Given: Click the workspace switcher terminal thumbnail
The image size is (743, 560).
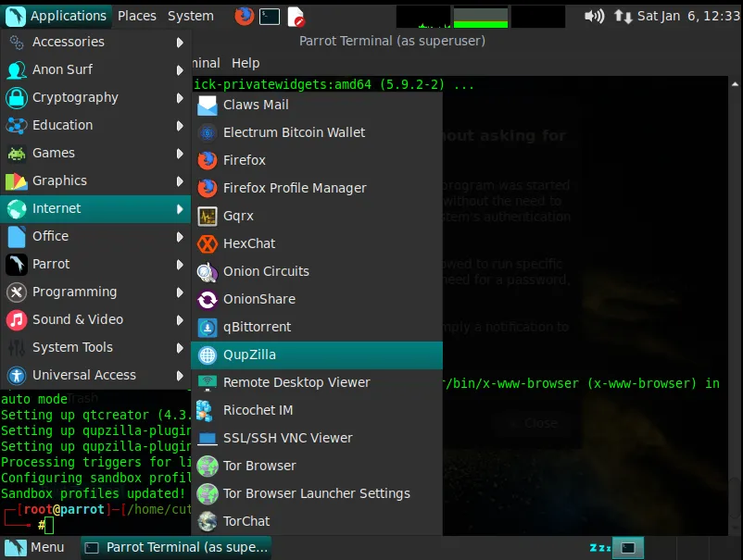Looking at the screenshot, I should 628,548.
